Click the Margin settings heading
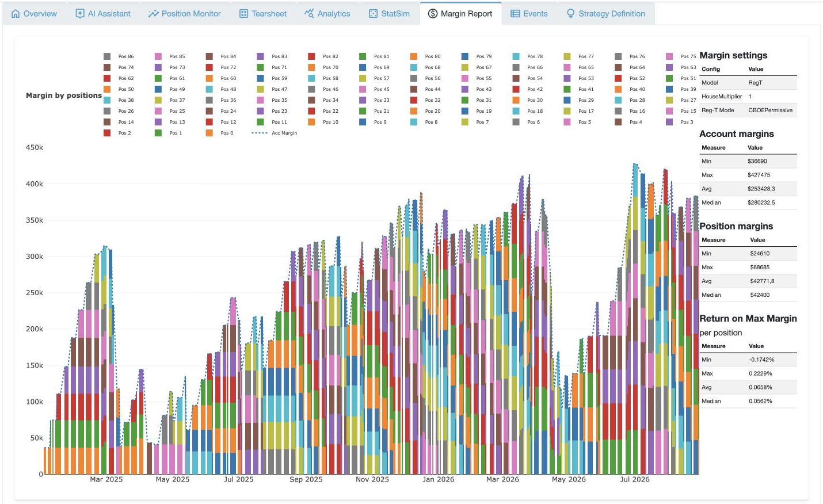Viewport: 823px width, 504px height. 733,55
